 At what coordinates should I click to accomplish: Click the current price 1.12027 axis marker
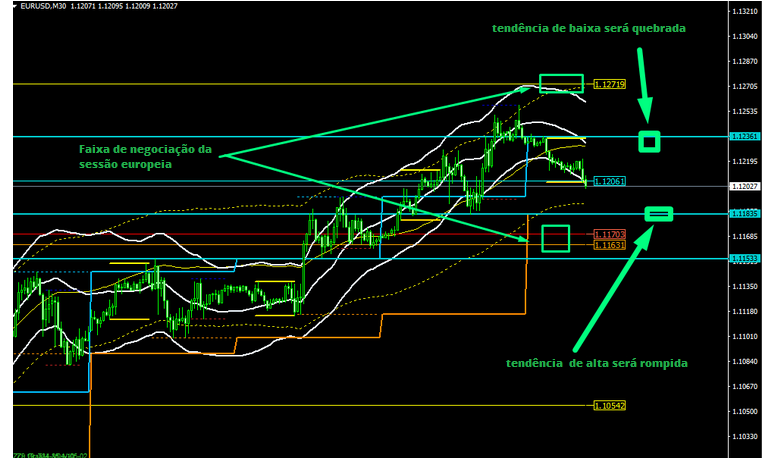point(743,187)
